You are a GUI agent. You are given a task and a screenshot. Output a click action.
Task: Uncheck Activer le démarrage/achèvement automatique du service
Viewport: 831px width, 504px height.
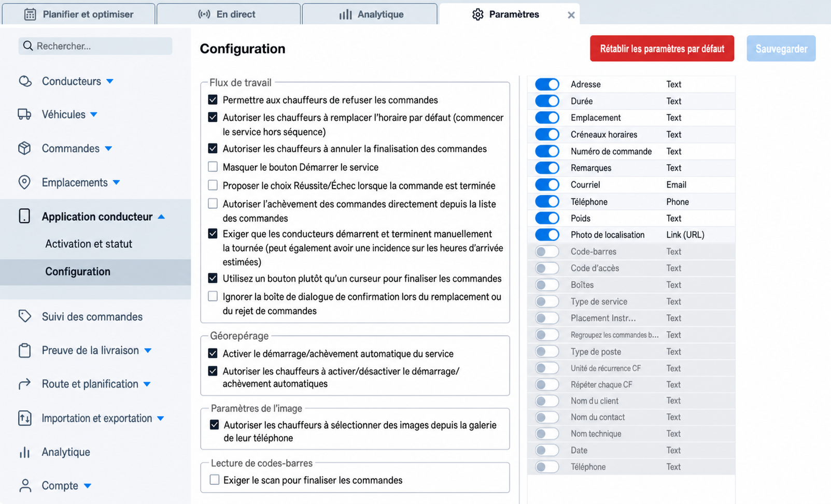coord(213,353)
